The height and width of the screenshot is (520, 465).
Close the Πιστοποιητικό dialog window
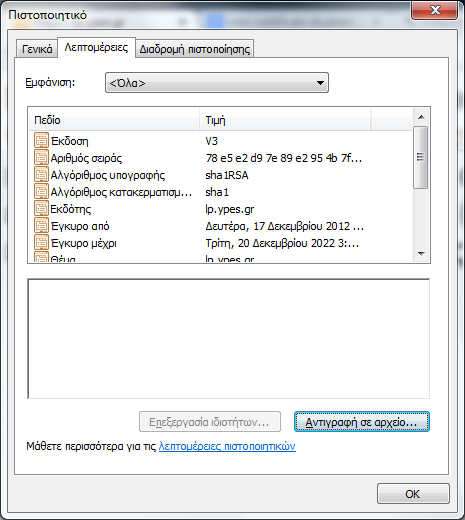[x=435, y=10]
